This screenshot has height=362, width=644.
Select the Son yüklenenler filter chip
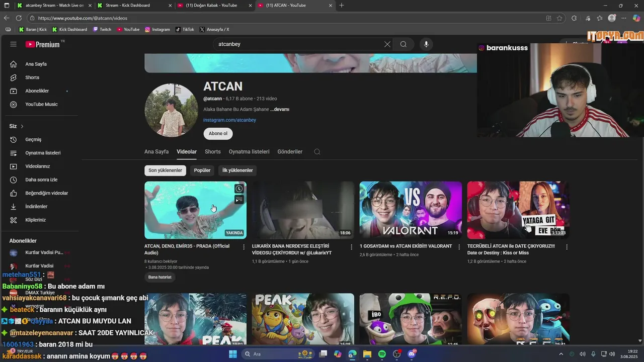165,170
